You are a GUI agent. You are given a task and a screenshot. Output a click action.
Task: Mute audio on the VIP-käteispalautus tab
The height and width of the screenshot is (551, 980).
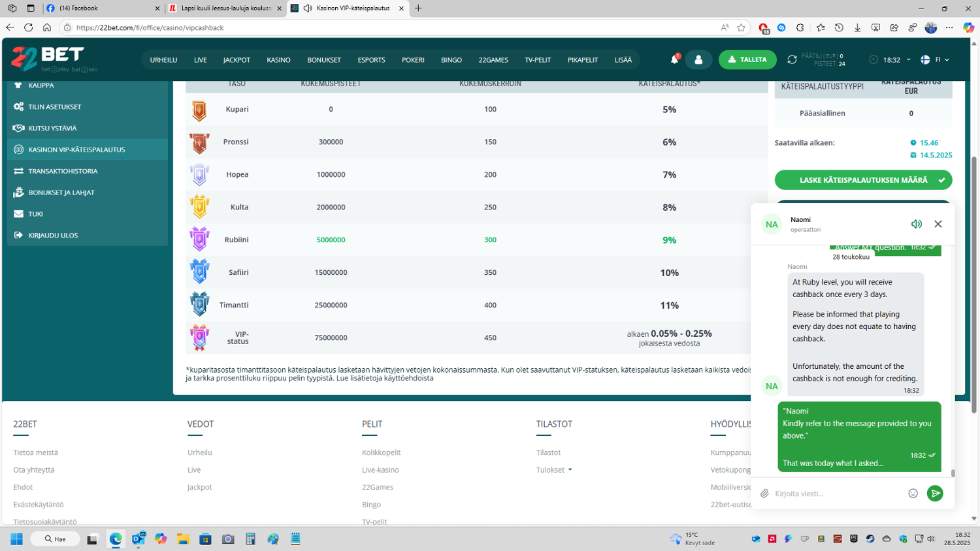[308, 8]
